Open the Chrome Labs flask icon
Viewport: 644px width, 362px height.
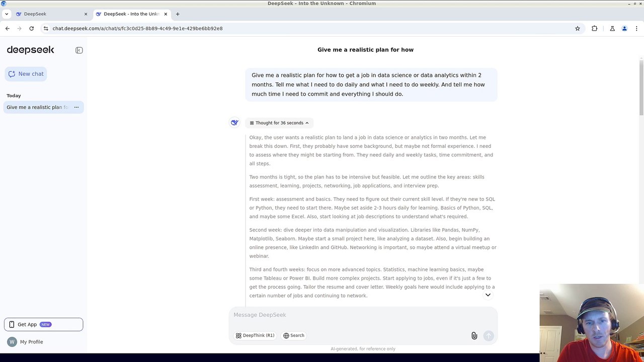(612, 29)
